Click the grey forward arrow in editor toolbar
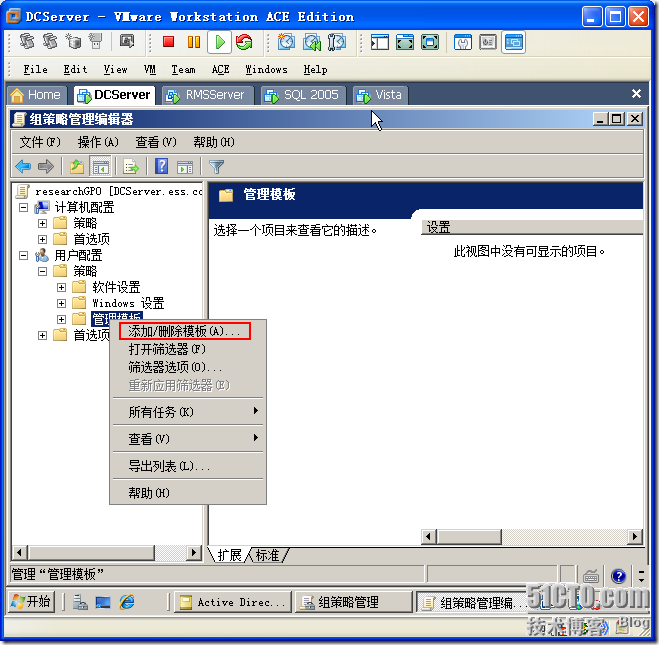Viewport: 659px width, 645px height. pyautogui.click(x=46, y=167)
